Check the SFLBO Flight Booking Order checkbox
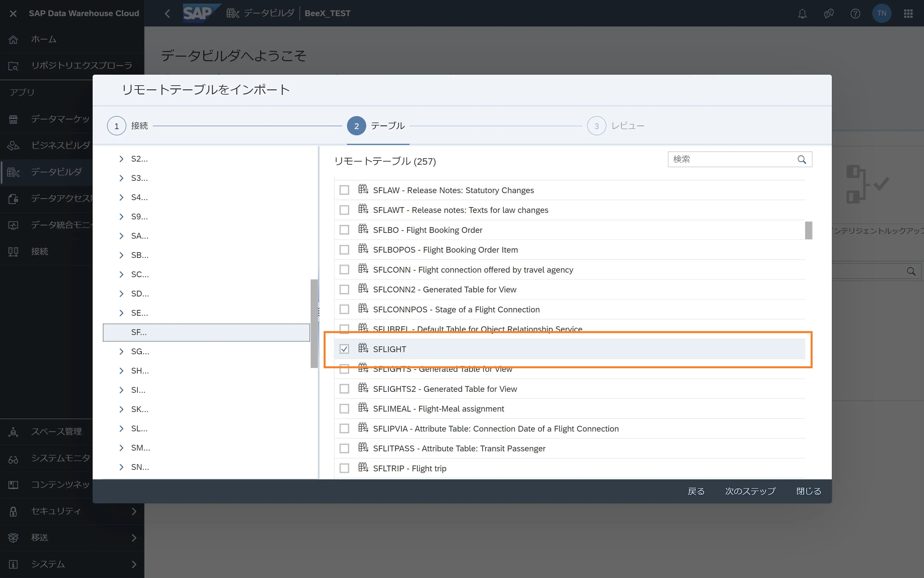Viewport: 924px width, 578px height. coord(344,230)
